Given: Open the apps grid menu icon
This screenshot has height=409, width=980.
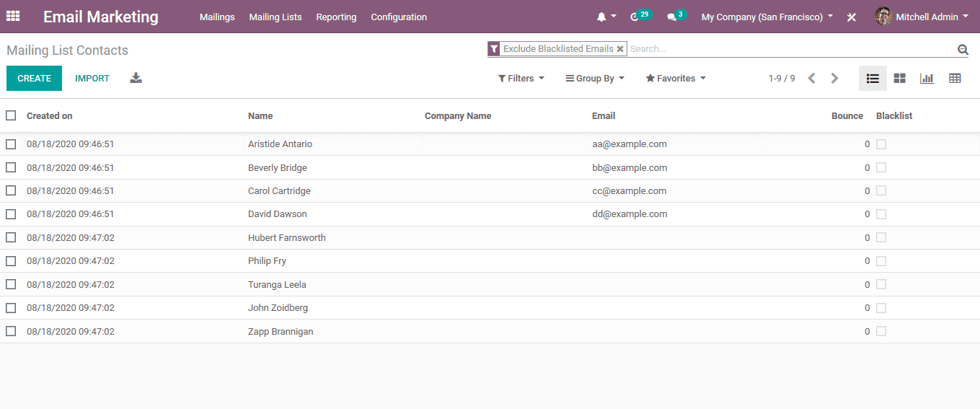Looking at the screenshot, I should click(x=13, y=16).
